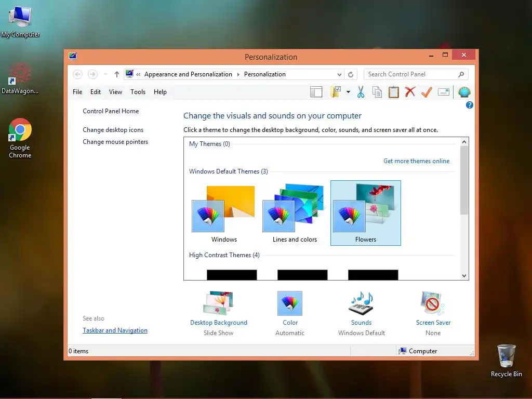This screenshot has width=532, height=399.
Task: Click the 0 items status text
Action: (78, 351)
